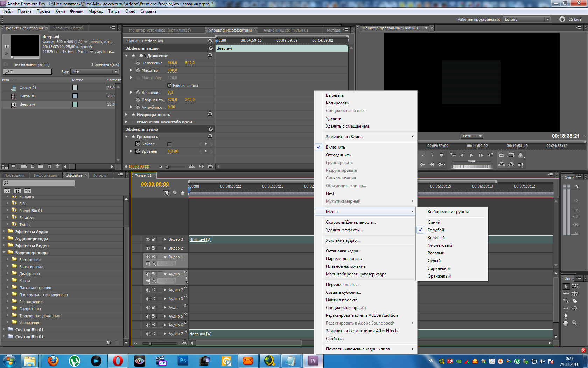Select the Rolling Edit tool
Viewport: 588px width, 368px height.
point(575,294)
